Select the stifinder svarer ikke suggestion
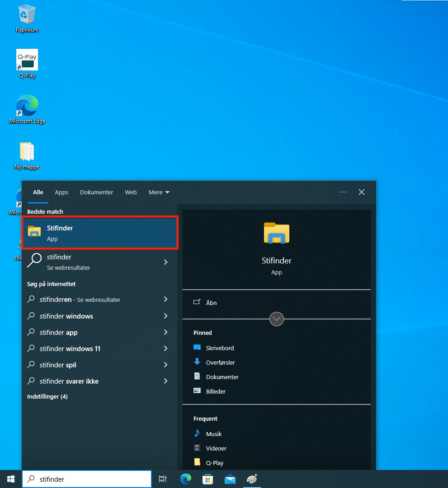 pyautogui.click(x=100, y=381)
